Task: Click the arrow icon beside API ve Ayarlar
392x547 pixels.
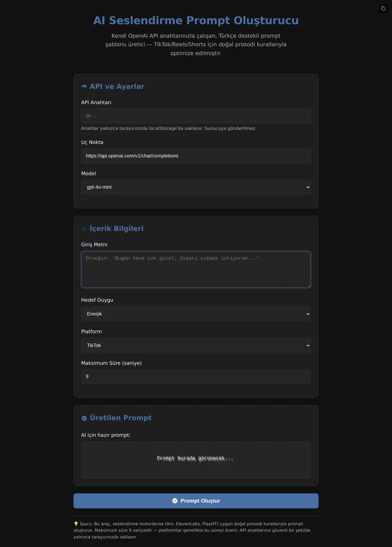Action: 84,86
